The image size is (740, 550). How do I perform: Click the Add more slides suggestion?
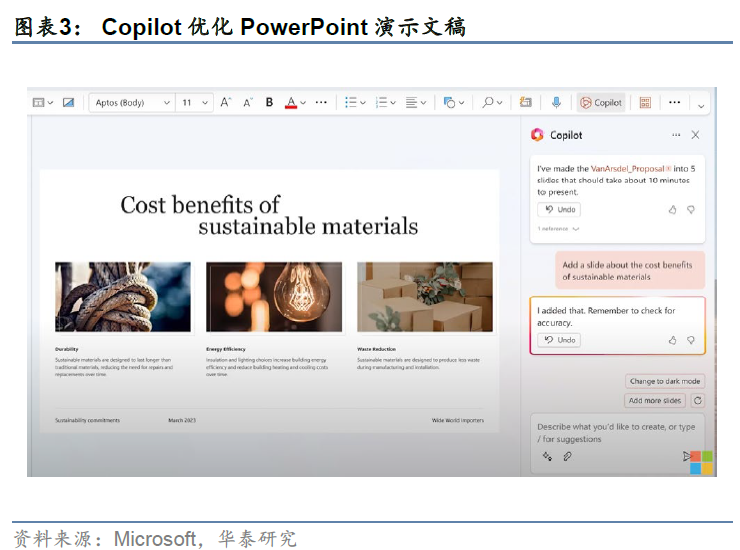pos(655,400)
